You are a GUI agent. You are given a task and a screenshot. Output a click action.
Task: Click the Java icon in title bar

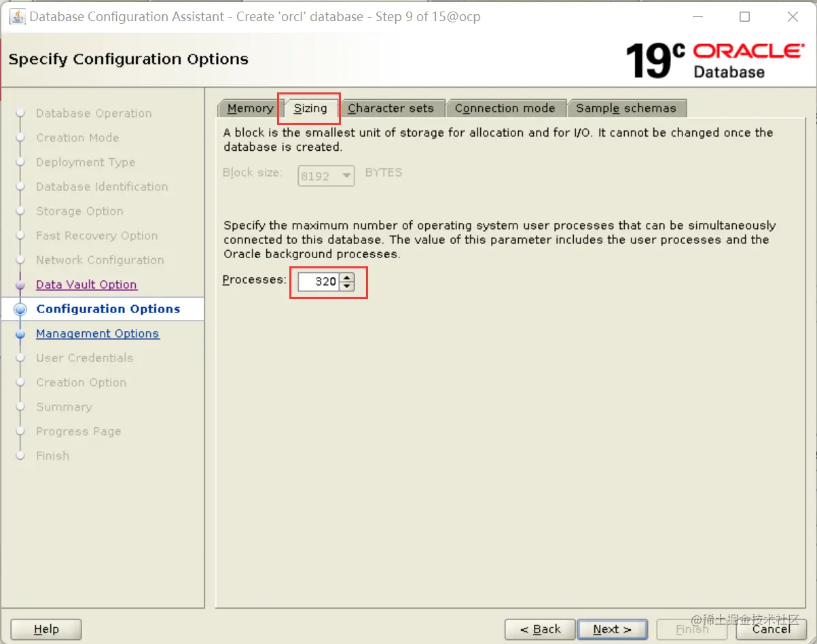(17, 16)
